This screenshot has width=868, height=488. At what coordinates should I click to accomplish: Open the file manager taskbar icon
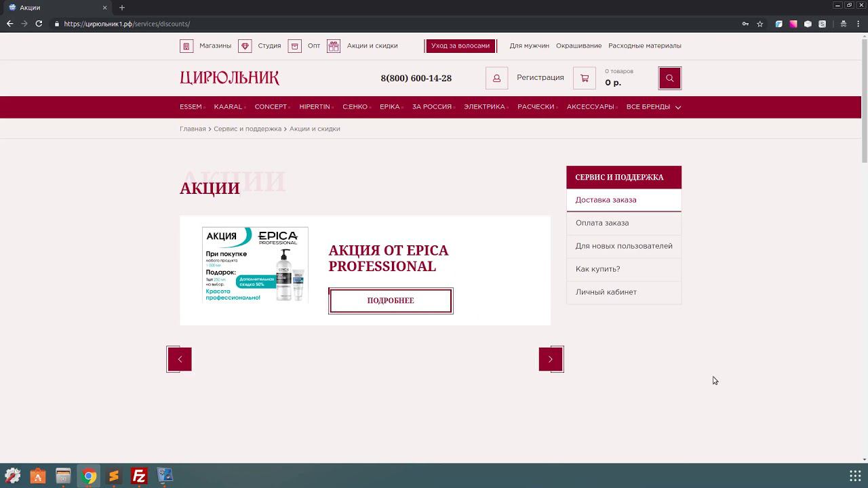[63, 476]
